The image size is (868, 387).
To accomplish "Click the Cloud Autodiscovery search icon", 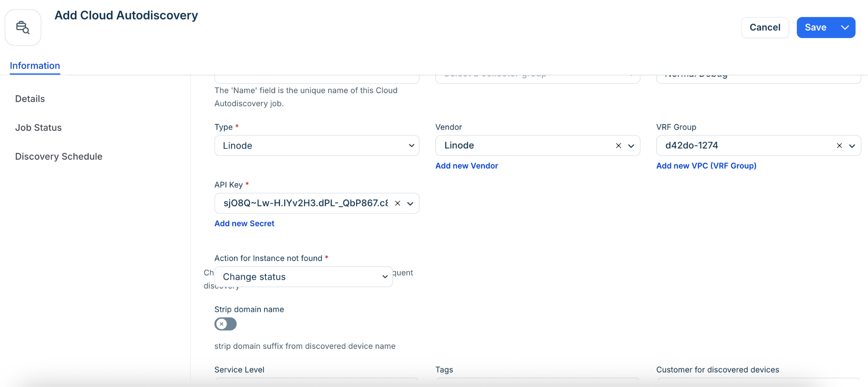I will pos(23,28).
